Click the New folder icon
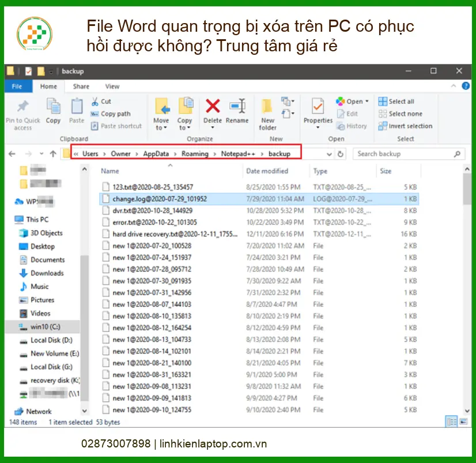This screenshot has width=476, height=463. click(x=267, y=107)
